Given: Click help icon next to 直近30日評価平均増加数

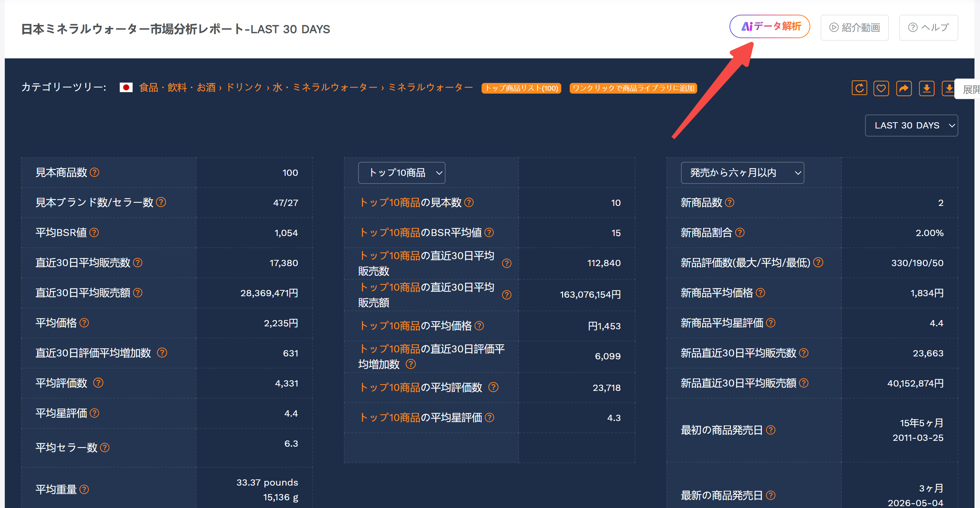Looking at the screenshot, I should tap(162, 353).
